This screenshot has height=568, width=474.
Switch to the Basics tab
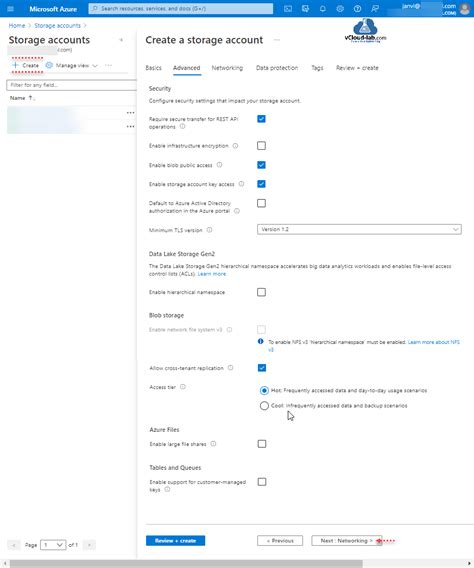(x=154, y=68)
